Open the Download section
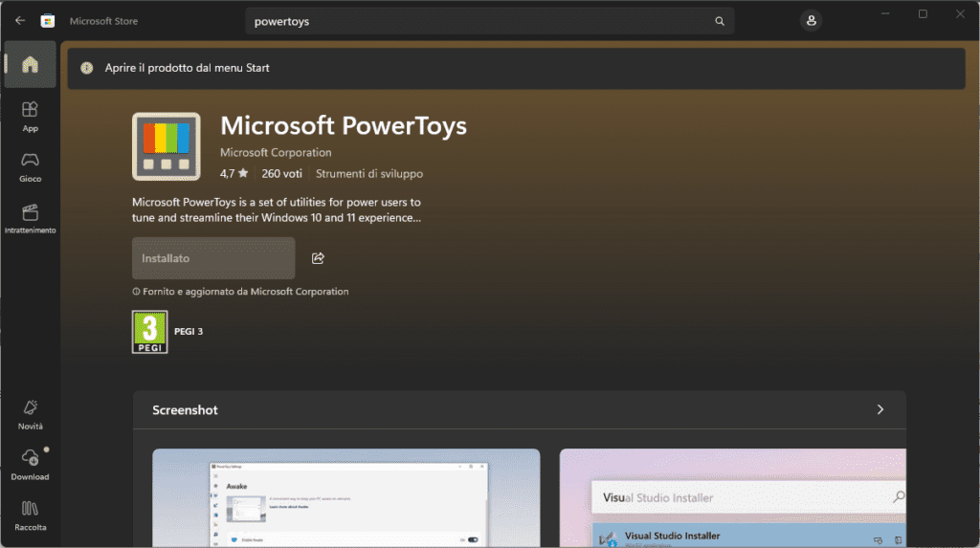The width and height of the screenshot is (980, 548). tap(30, 465)
